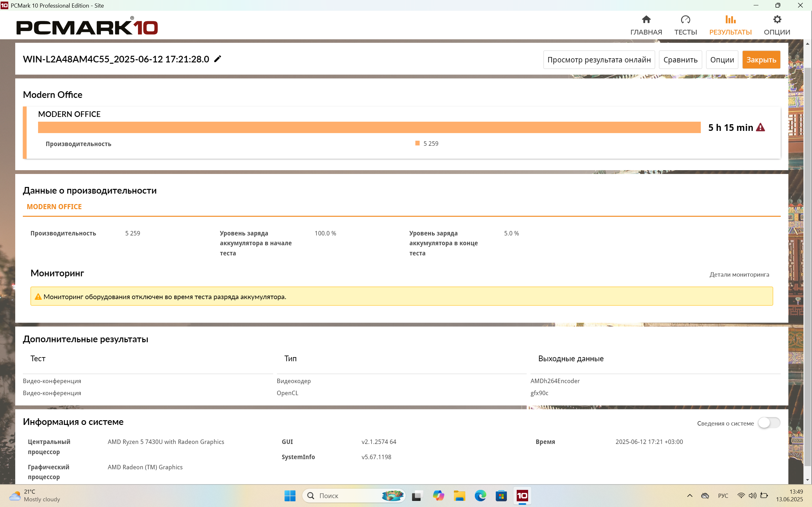
Task: Click the Просмотр результата онлайн button
Action: pyautogui.click(x=599, y=60)
